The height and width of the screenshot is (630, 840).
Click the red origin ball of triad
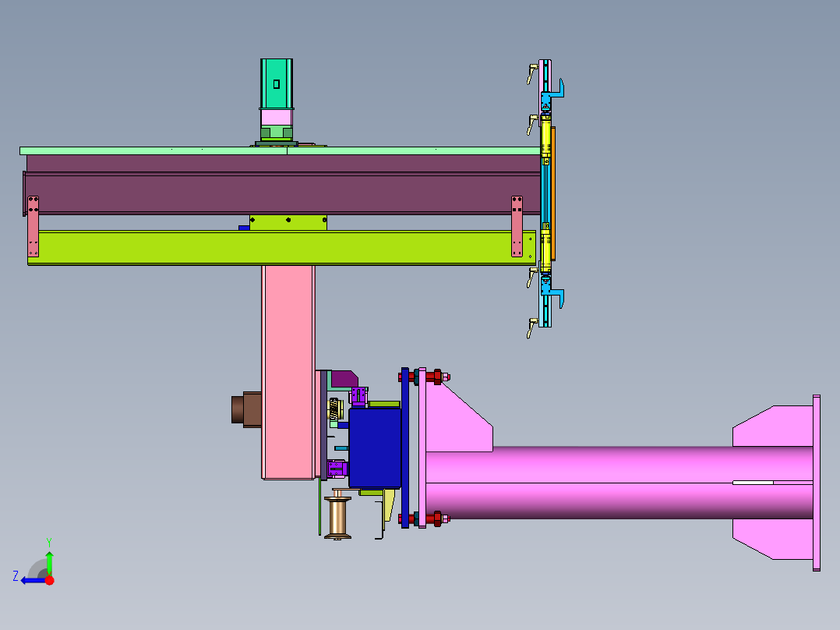(49, 580)
